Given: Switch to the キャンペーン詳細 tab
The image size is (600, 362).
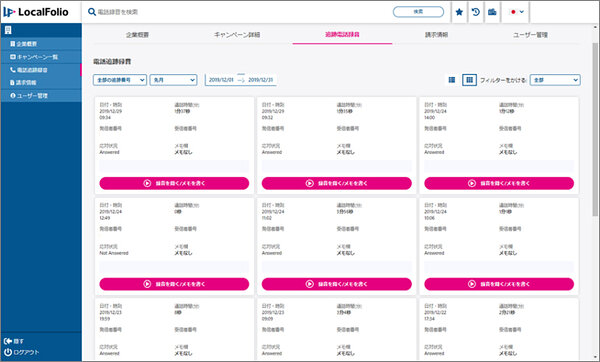Looking at the screenshot, I should coord(237,34).
